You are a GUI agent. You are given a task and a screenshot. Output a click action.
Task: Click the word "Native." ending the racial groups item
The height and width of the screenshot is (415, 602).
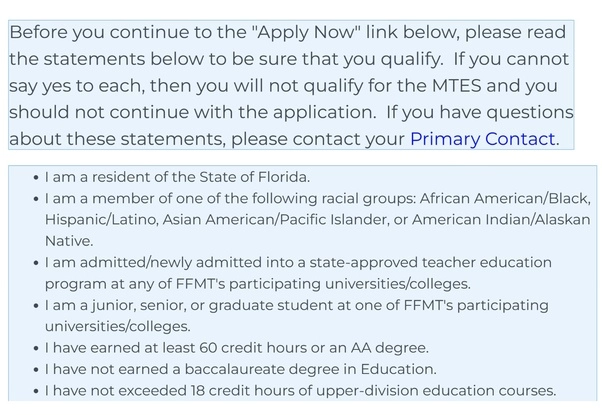pyautogui.click(x=69, y=241)
